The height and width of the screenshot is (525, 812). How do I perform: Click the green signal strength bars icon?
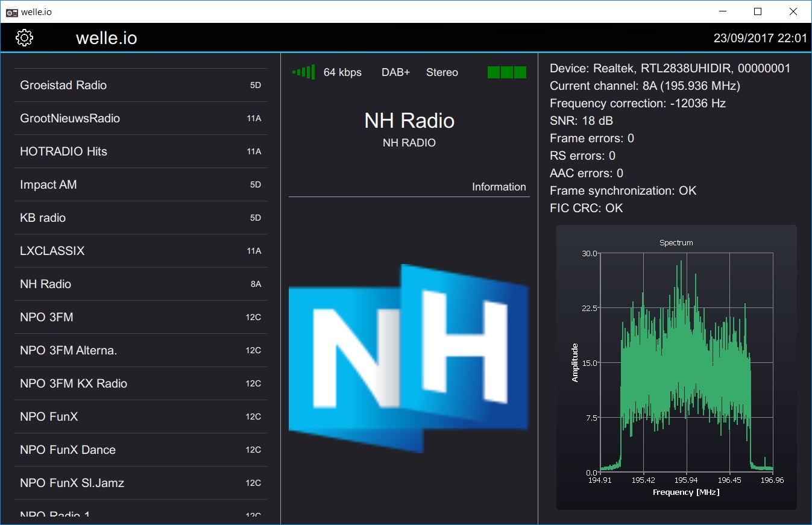304,72
